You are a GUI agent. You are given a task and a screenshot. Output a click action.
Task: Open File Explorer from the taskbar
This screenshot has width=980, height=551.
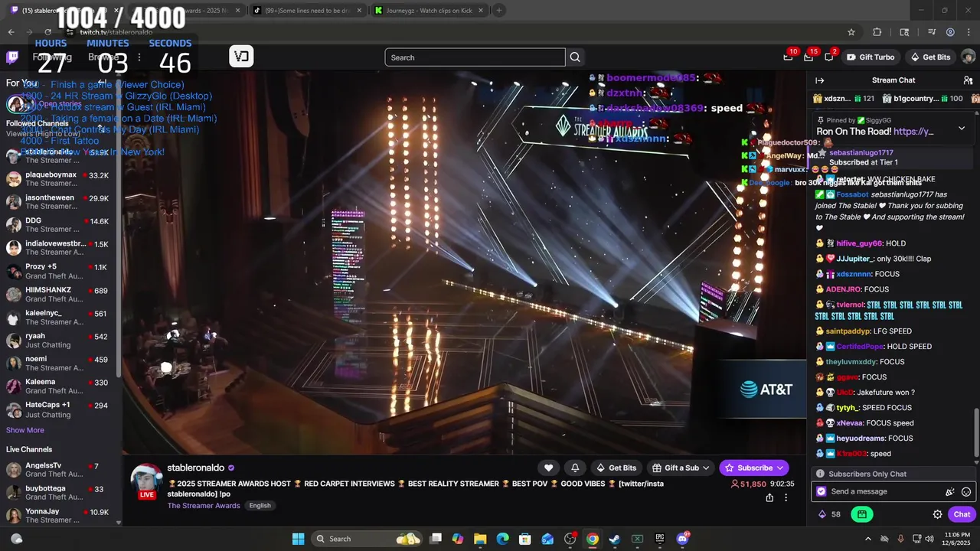tap(480, 539)
